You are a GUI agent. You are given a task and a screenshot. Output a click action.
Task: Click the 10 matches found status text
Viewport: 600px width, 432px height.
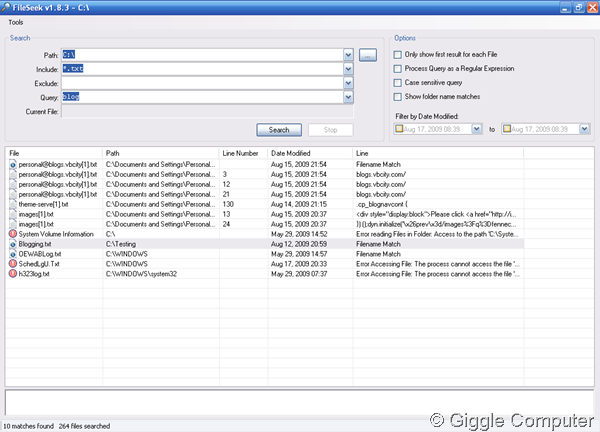tap(28, 426)
